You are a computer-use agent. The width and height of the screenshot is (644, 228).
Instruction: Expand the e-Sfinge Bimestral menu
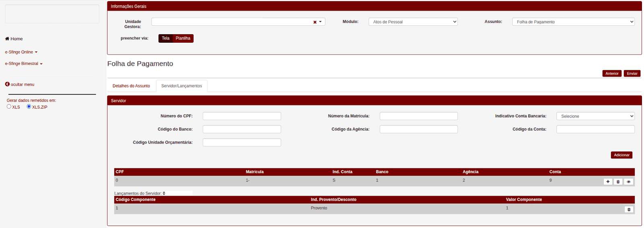(x=23, y=64)
